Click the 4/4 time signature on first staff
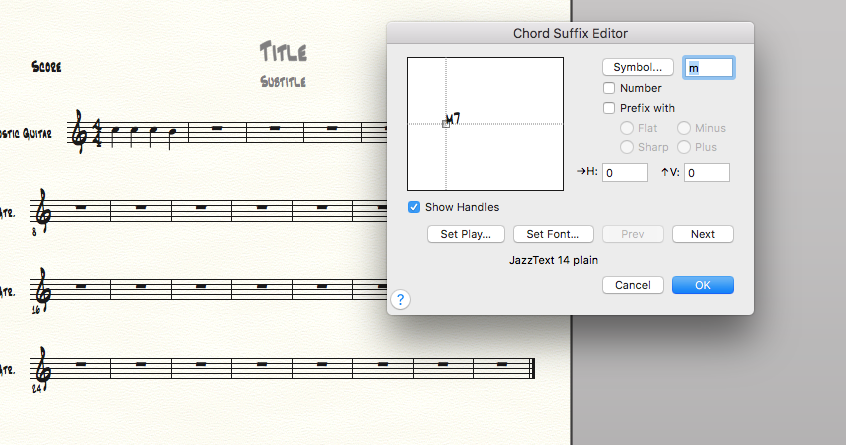Viewport: 846px width, 445px height. pos(96,132)
